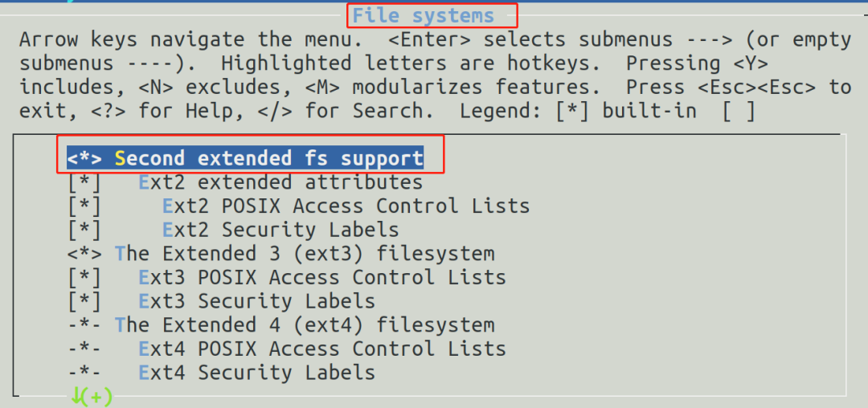This screenshot has width=868, height=408.
Task: Select the 'Second extended fs support' label
Action: 269,158
